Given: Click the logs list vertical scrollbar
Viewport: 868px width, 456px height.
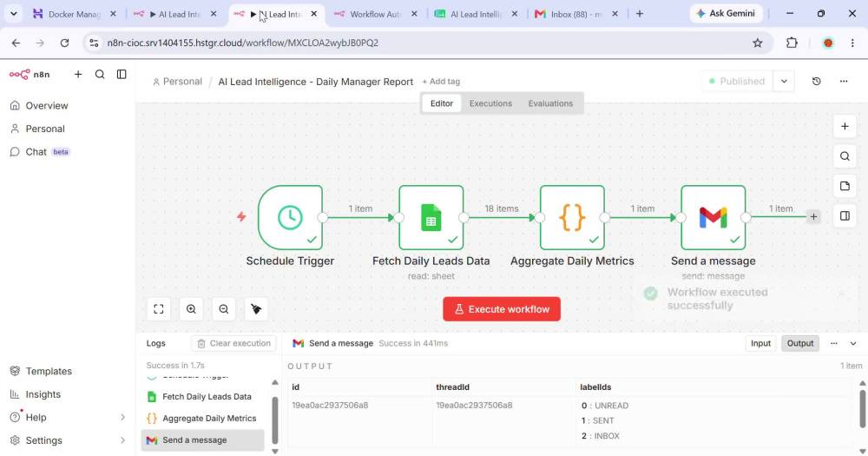Looking at the screenshot, I should click(x=274, y=420).
